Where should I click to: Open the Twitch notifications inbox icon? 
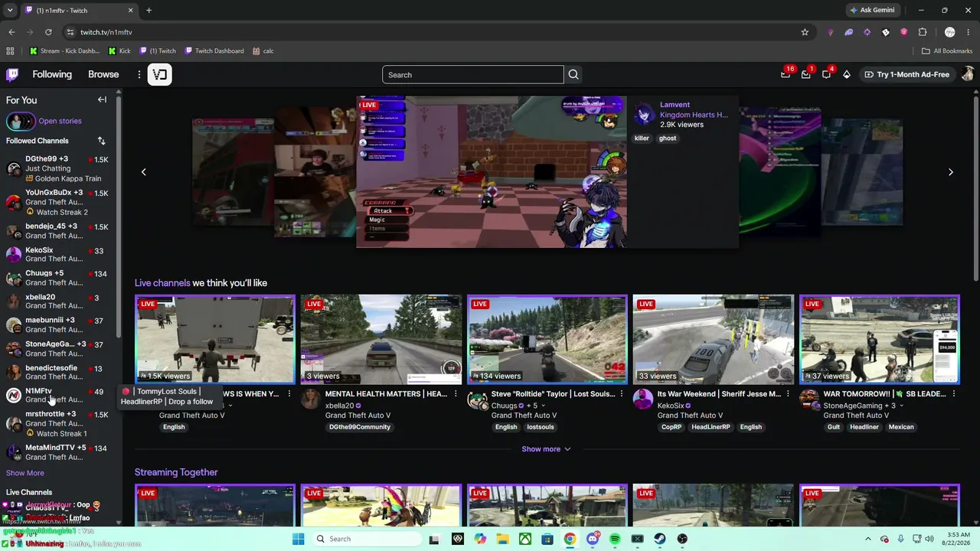(x=805, y=74)
